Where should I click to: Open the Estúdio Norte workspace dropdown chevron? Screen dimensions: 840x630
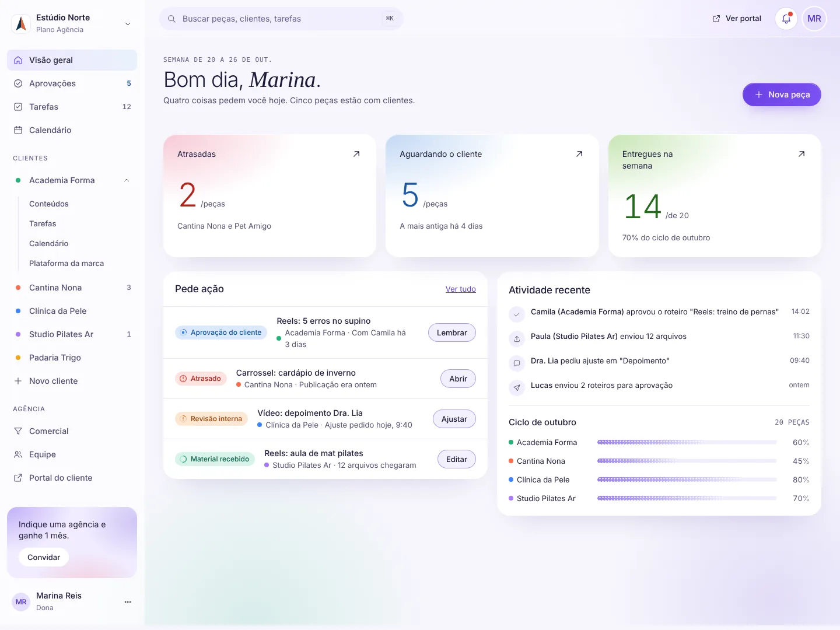click(x=128, y=24)
